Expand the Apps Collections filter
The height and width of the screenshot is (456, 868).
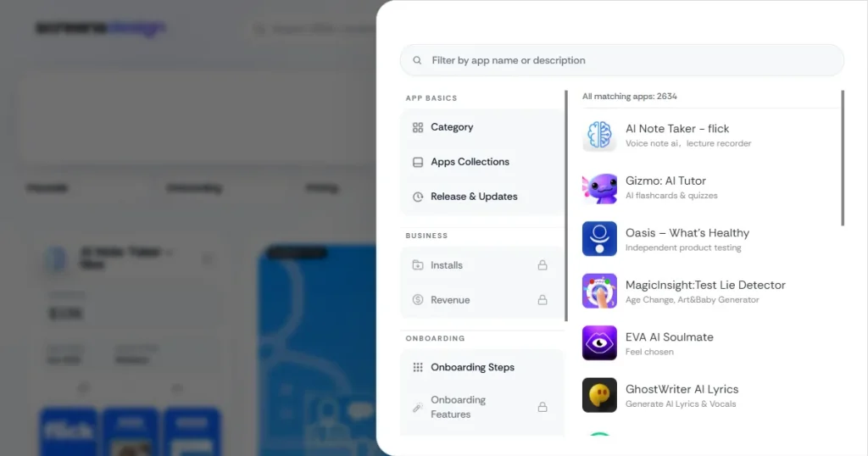pos(481,162)
